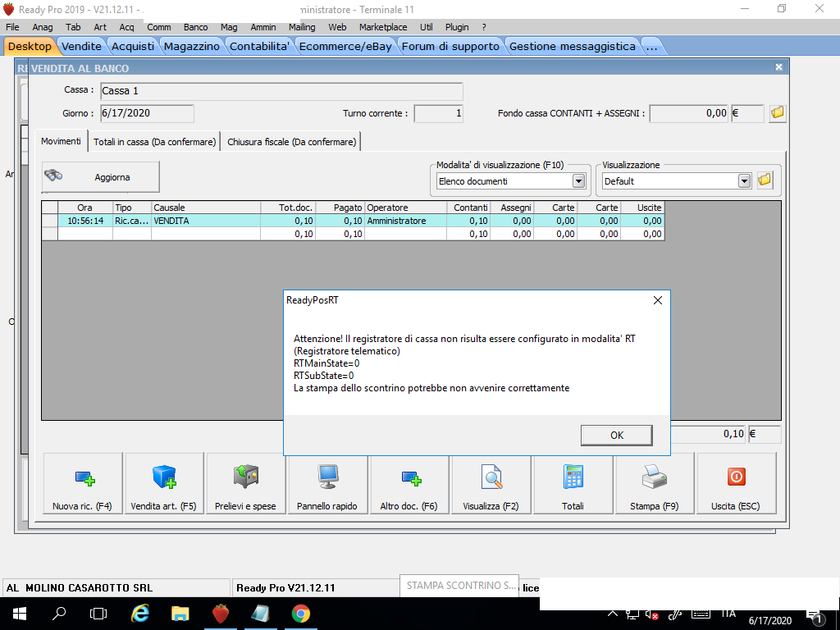Click the Vendita art. (F5) button
The image size is (840, 630).
[164, 484]
